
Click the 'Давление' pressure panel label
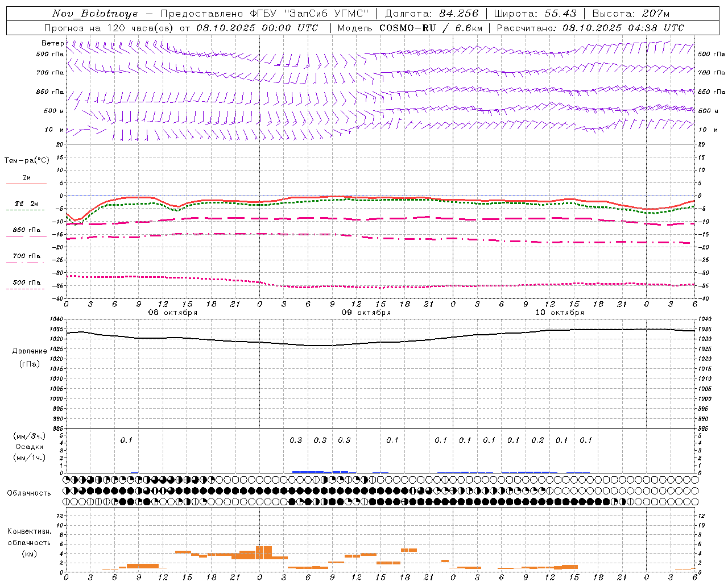30,351
